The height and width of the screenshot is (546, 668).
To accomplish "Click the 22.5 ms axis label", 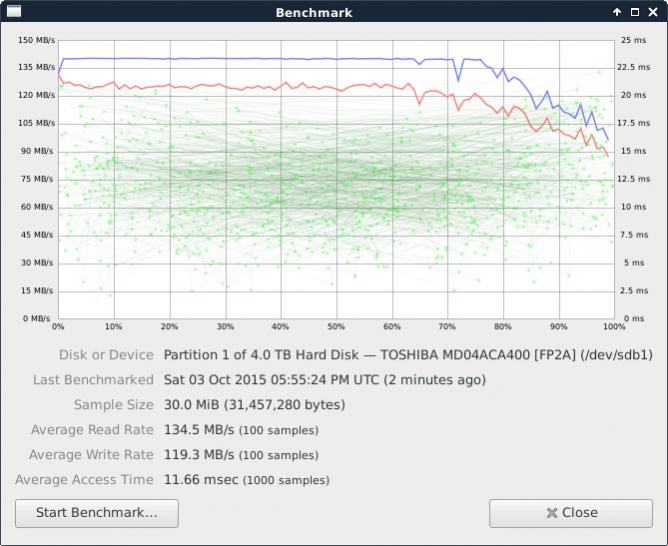I will coord(634,67).
